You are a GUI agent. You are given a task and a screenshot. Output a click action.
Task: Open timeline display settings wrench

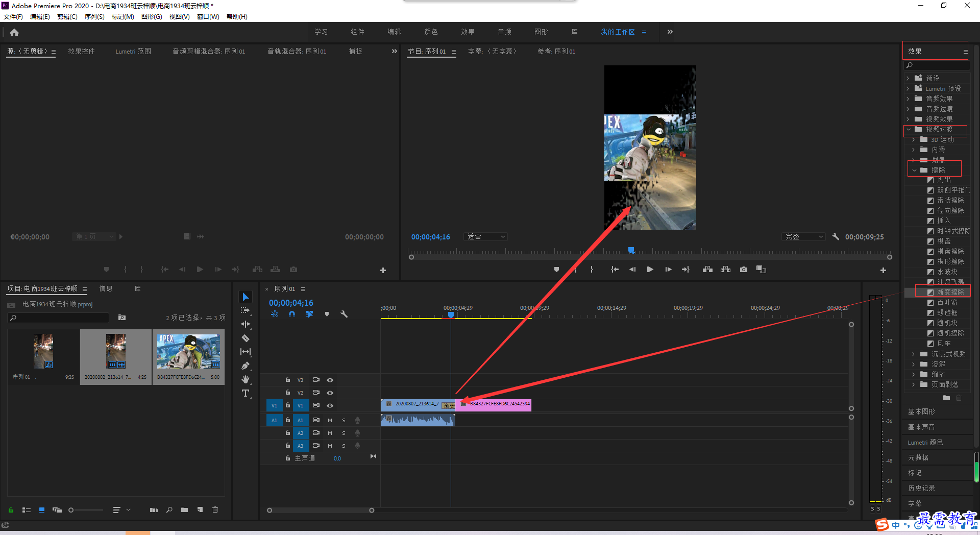click(344, 314)
